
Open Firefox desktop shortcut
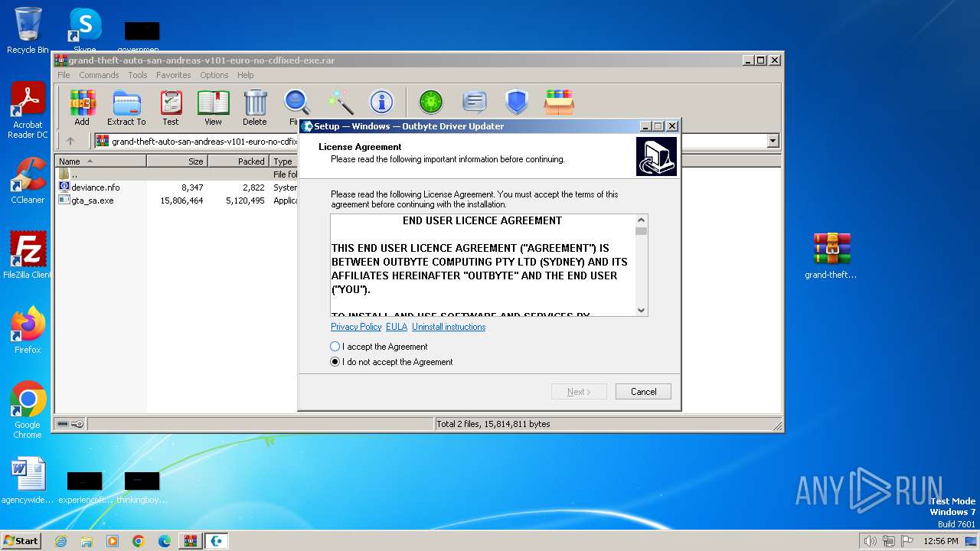(x=28, y=331)
